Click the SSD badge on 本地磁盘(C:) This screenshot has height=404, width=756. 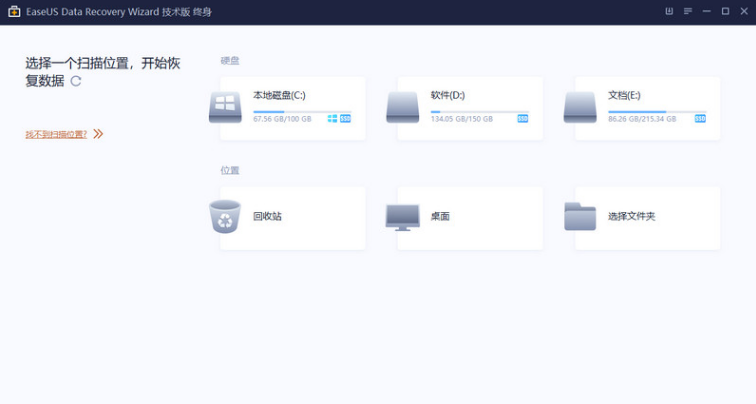(x=345, y=119)
